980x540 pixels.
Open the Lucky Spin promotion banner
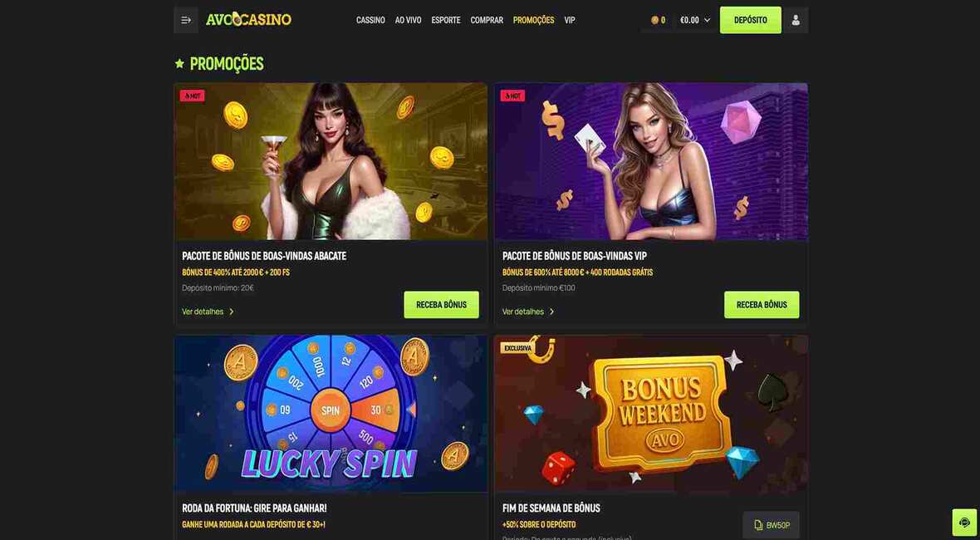pos(331,414)
